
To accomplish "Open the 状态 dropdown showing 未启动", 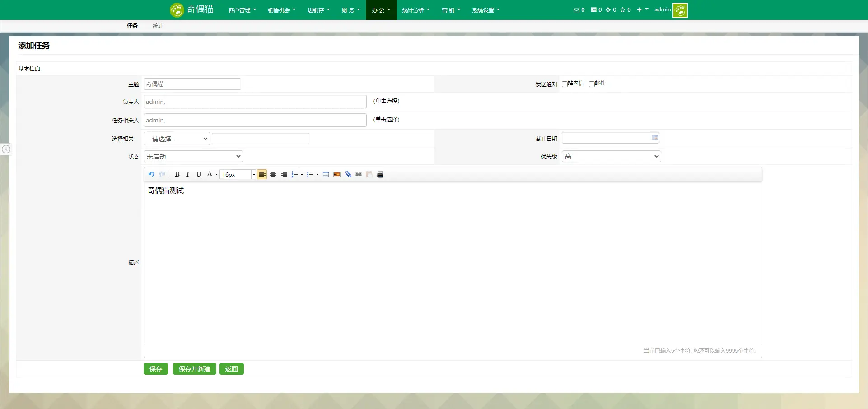I will [x=193, y=156].
